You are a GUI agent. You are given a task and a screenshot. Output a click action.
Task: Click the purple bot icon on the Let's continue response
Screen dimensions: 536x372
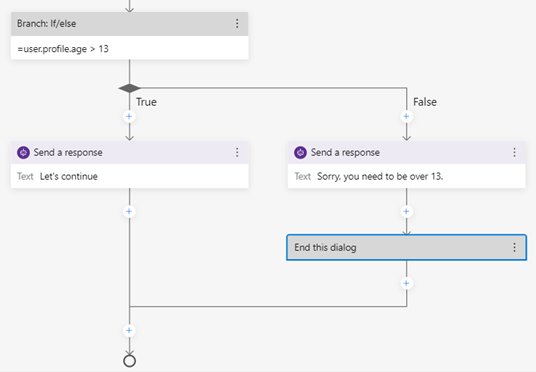pos(23,152)
